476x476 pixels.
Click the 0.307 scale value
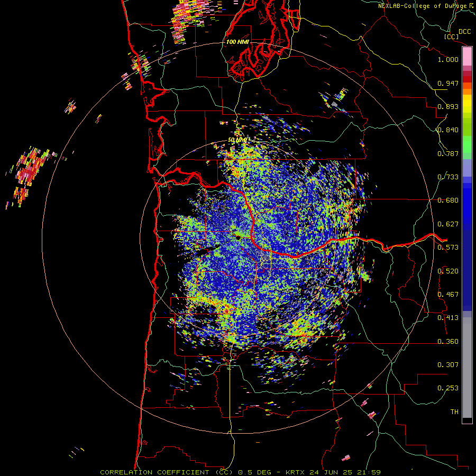point(448,365)
